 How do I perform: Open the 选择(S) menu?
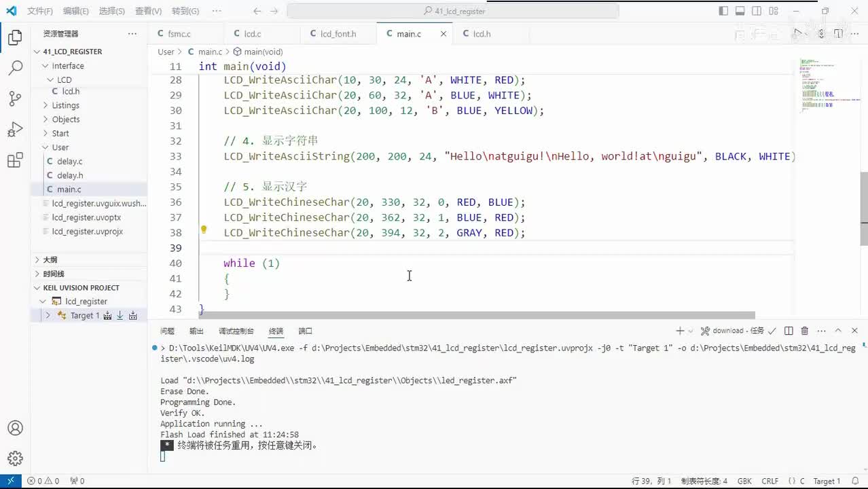[x=111, y=11]
